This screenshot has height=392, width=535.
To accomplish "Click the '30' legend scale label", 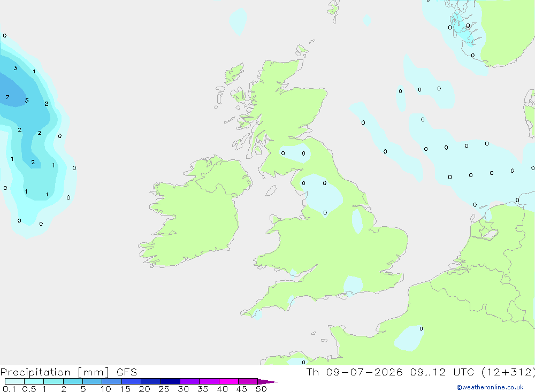I will coord(184,389).
